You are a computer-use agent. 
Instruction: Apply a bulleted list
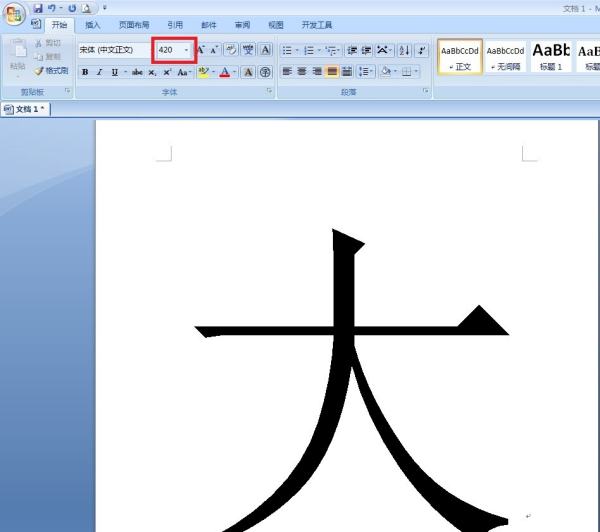pos(287,50)
